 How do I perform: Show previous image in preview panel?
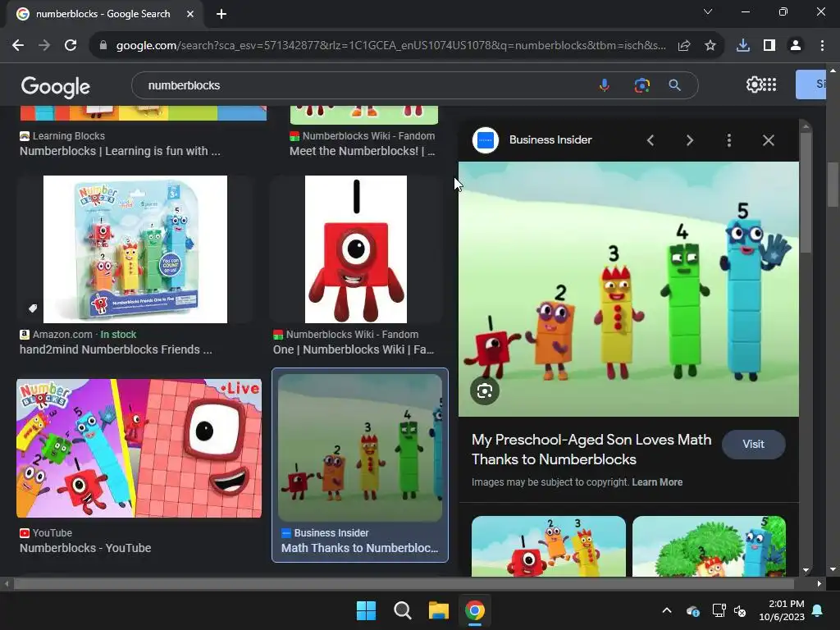click(x=651, y=140)
